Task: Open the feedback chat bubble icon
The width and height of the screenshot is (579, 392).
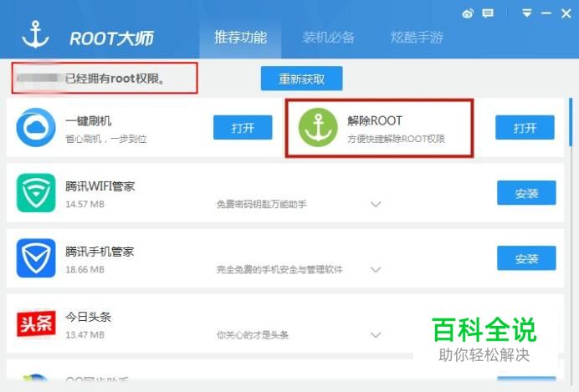Action: [488, 14]
